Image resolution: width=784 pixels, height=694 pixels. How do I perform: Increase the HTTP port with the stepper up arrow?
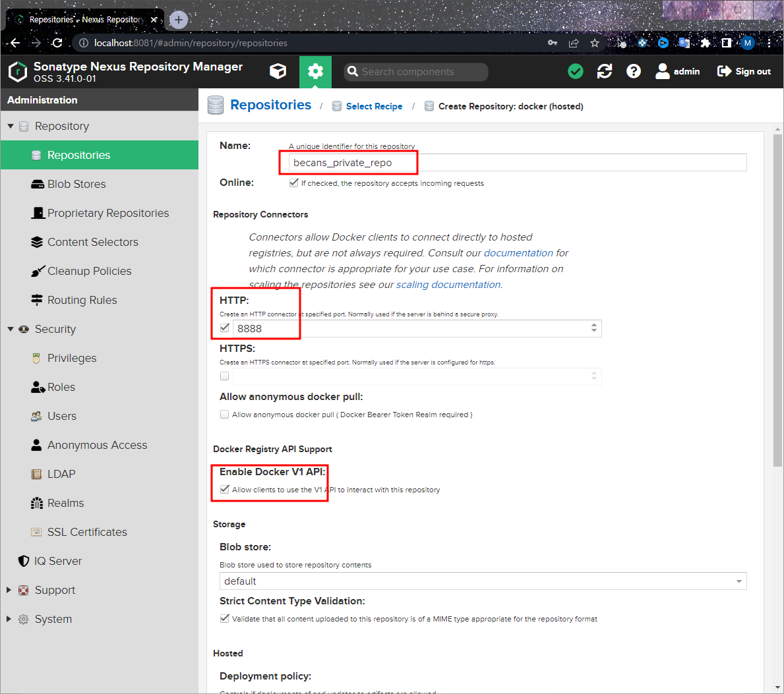[594, 325]
